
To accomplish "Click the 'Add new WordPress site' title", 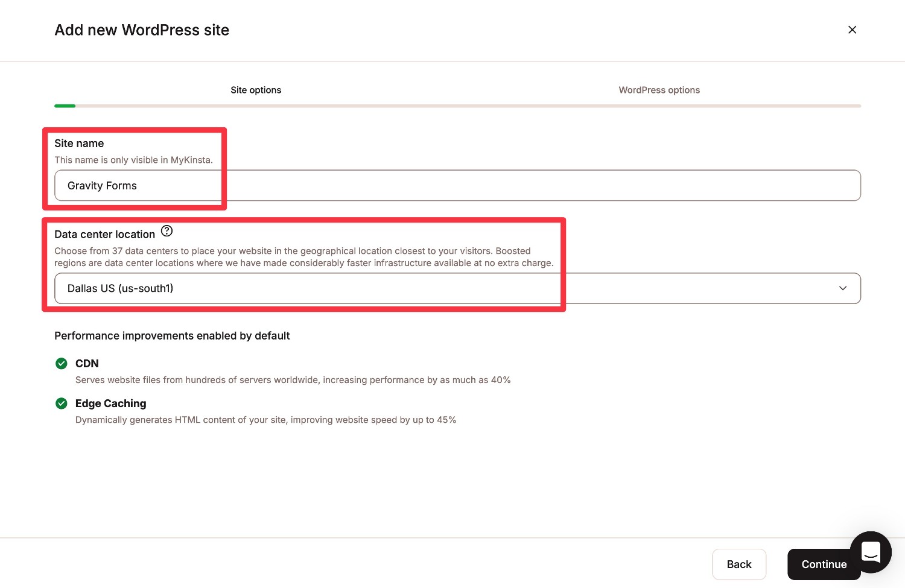I will [x=142, y=30].
